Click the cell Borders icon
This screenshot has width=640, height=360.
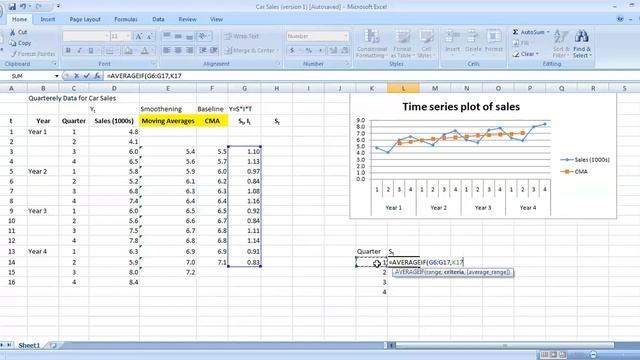[109, 51]
